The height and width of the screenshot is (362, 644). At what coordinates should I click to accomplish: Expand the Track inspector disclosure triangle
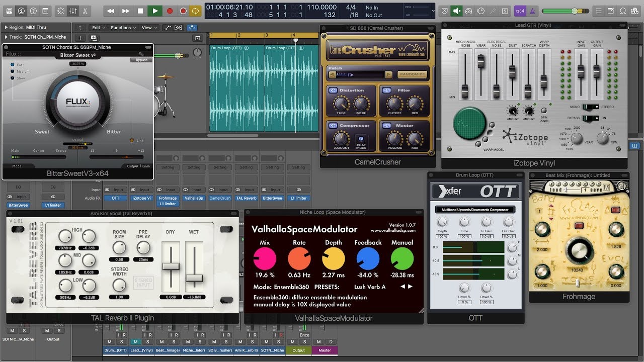point(6,37)
